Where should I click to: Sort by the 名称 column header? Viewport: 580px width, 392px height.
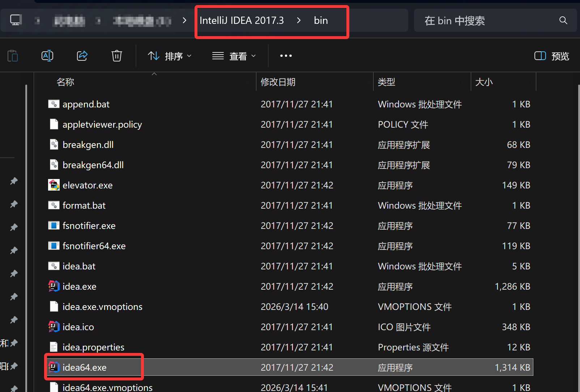65,82
